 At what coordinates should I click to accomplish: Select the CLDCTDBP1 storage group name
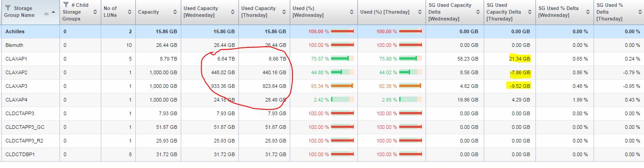pos(20,155)
